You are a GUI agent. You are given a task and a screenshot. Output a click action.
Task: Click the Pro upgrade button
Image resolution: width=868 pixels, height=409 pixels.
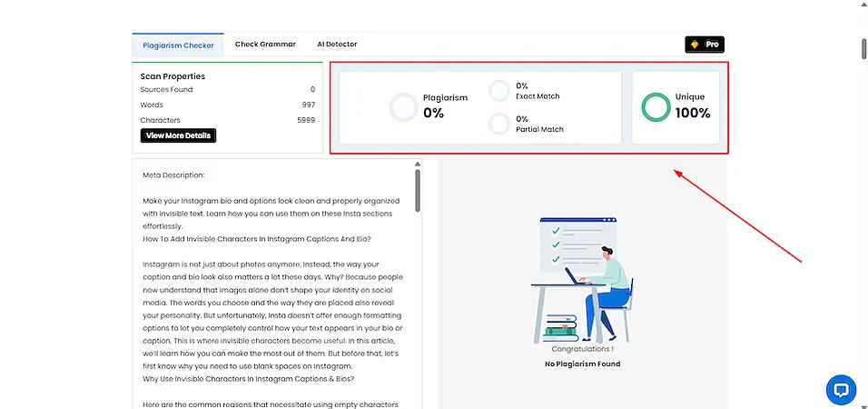tap(705, 45)
